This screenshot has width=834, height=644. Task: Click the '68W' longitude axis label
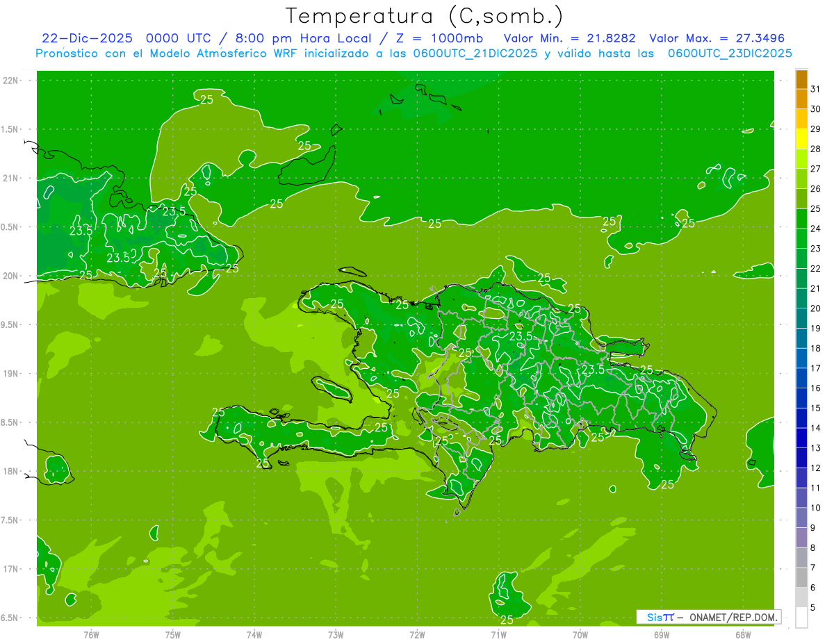tap(743, 635)
